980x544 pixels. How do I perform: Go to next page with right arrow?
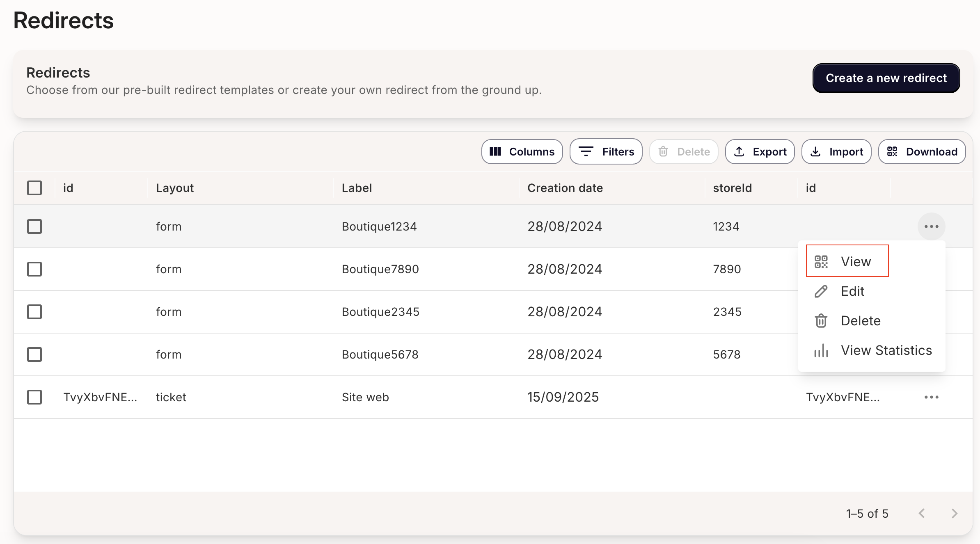click(954, 513)
